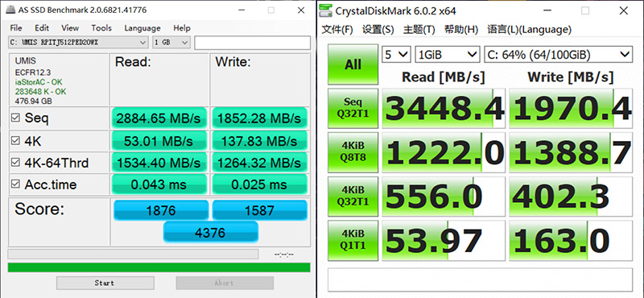Image resolution: width=644 pixels, height=298 pixels.
Task: Toggle the 4K-64Thrd checkbox
Action: click(x=15, y=163)
